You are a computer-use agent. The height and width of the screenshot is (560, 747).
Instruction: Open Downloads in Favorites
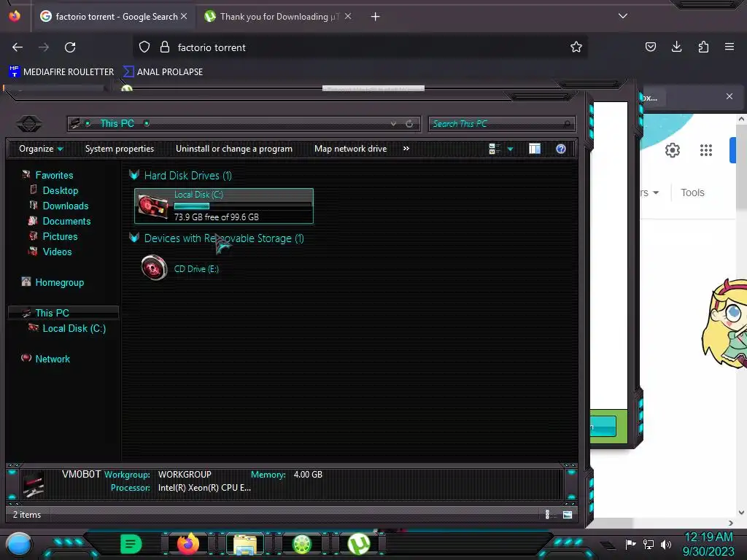[65, 206]
